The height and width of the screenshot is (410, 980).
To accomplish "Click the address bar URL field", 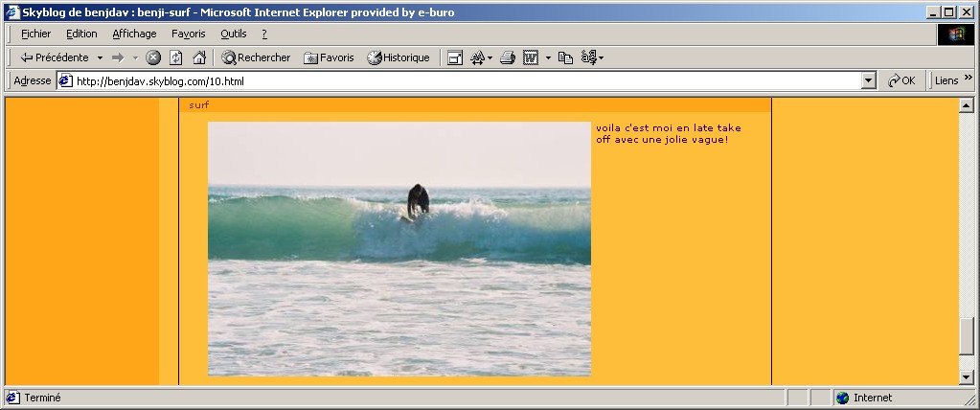I will pos(467,80).
